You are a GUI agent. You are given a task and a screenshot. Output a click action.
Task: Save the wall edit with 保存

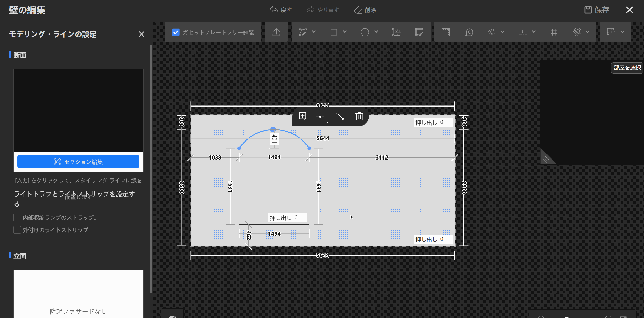click(x=597, y=10)
